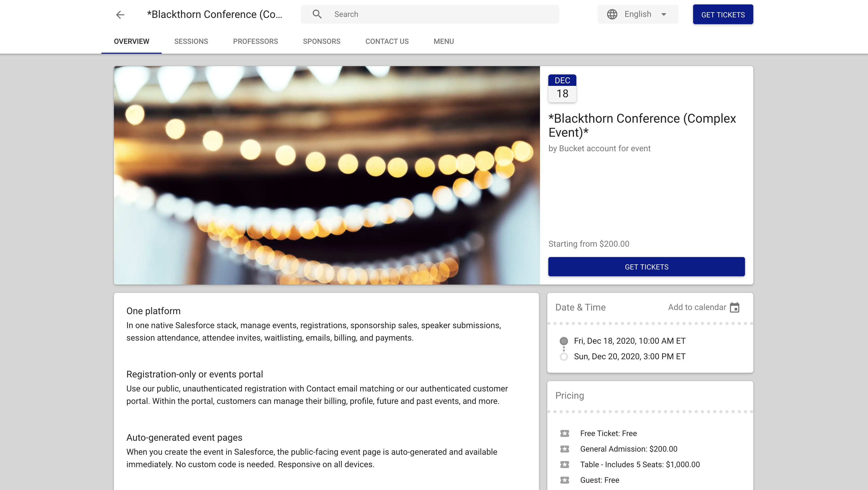Click the Table - Includes 5 Seats ticket icon

click(565, 464)
